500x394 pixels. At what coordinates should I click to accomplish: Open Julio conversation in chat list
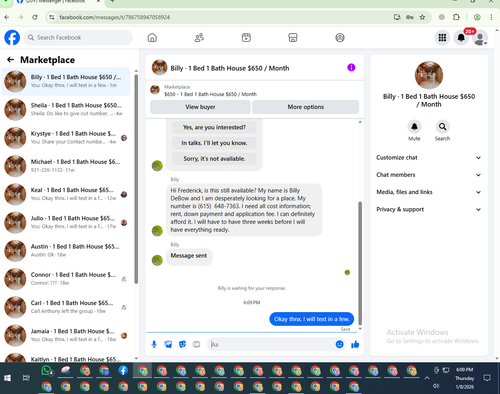[66, 222]
